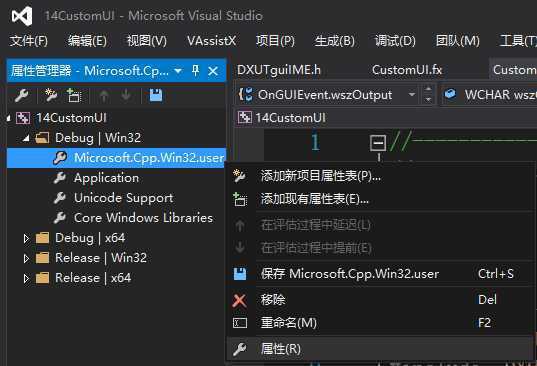
Task: Click the add existing property sheet toolbar icon
Action: point(74,96)
